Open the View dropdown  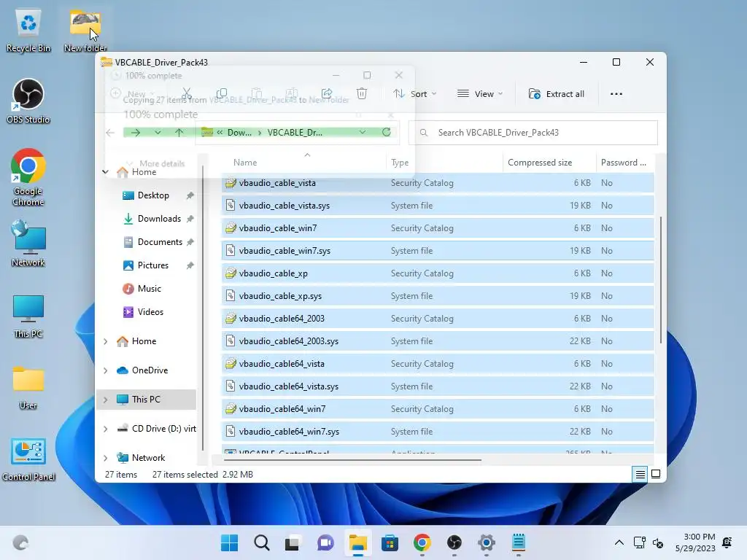click(480, 94)
